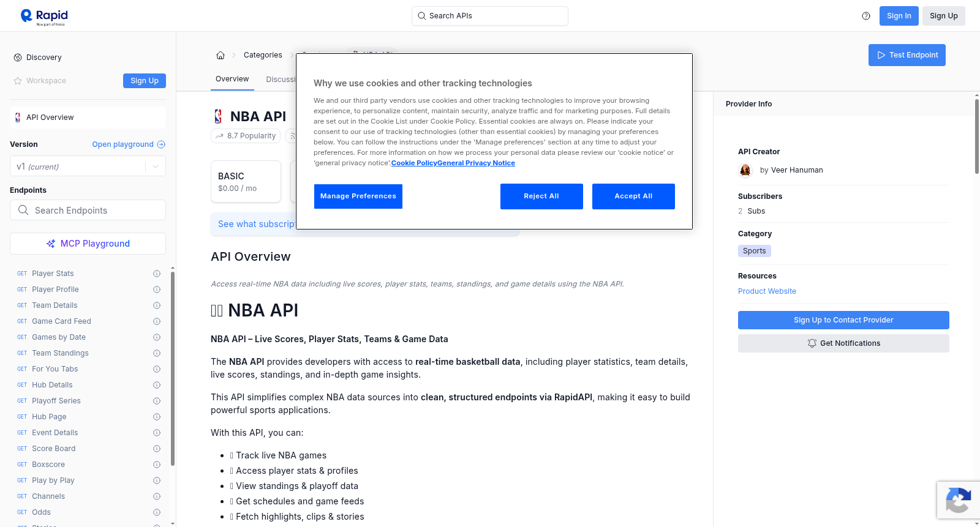
Task: Click the Veer Hanuman avatar
Action: click(x=745, y=170)
